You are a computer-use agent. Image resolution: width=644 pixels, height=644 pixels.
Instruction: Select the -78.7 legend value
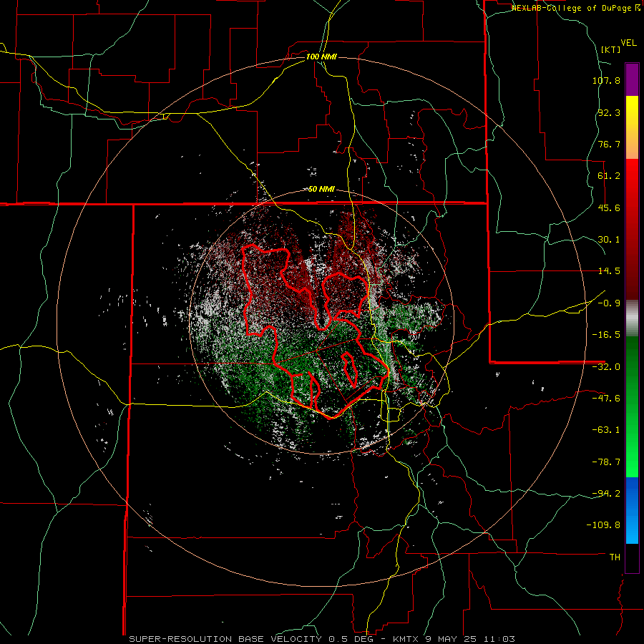click(606, 462)
